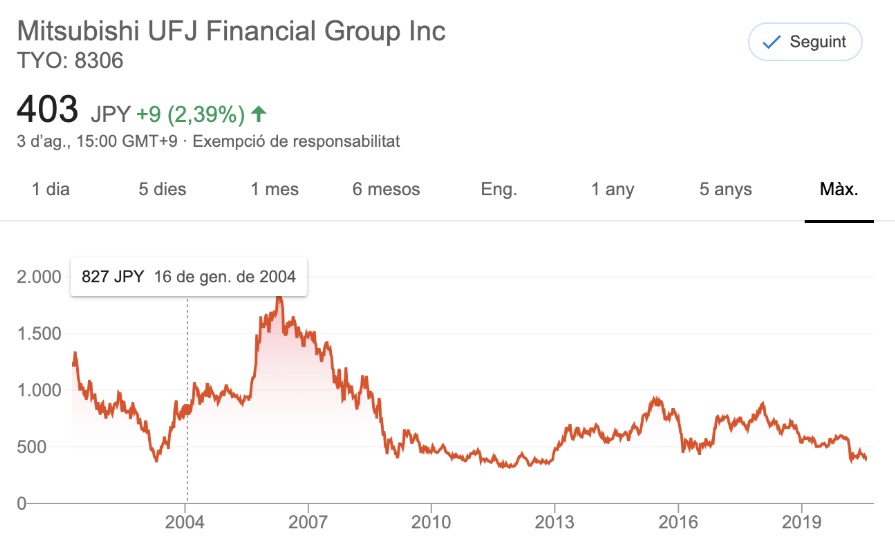Viewport: 895px width, 546px height.
Task: Click the green up arrow icon
Action: point(259,113)
